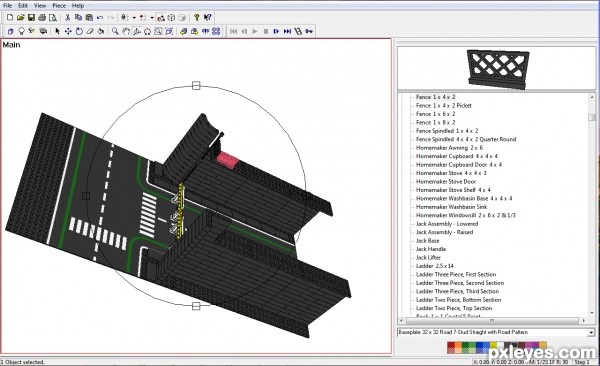Viewport: 600px width, 366px height.
Task: Click the Zoom Extents icon
Action: tap(169, 31)
